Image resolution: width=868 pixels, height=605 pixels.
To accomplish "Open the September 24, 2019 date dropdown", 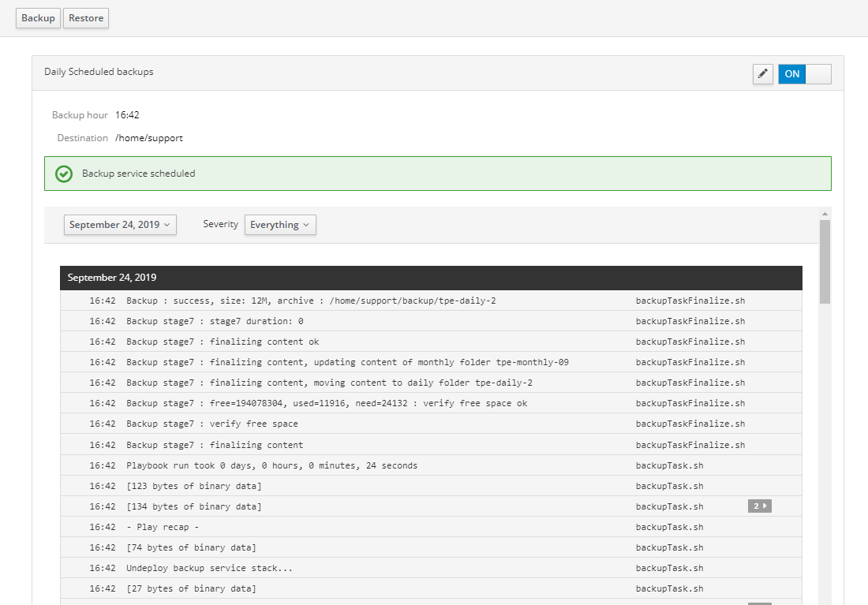I will (x=120, y=225).
